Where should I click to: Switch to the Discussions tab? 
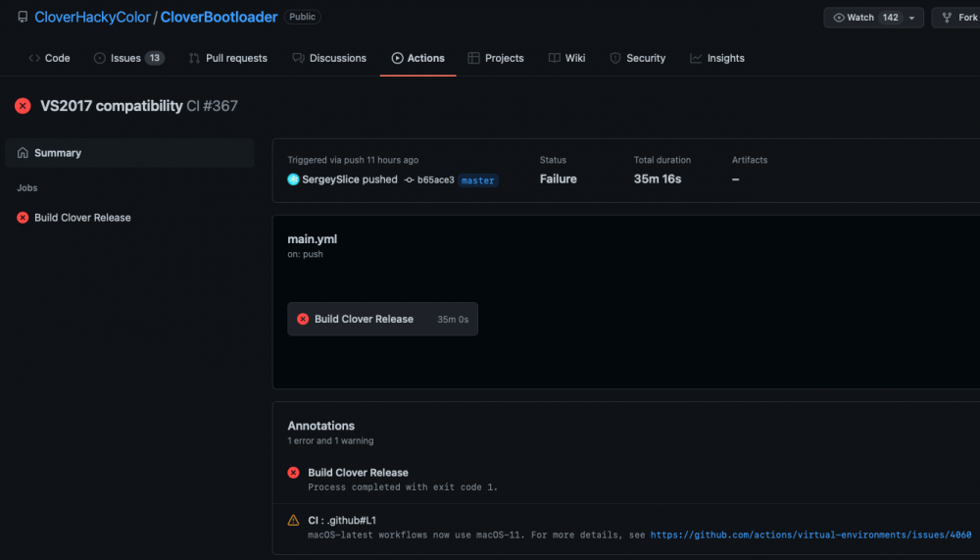[329, 58]
